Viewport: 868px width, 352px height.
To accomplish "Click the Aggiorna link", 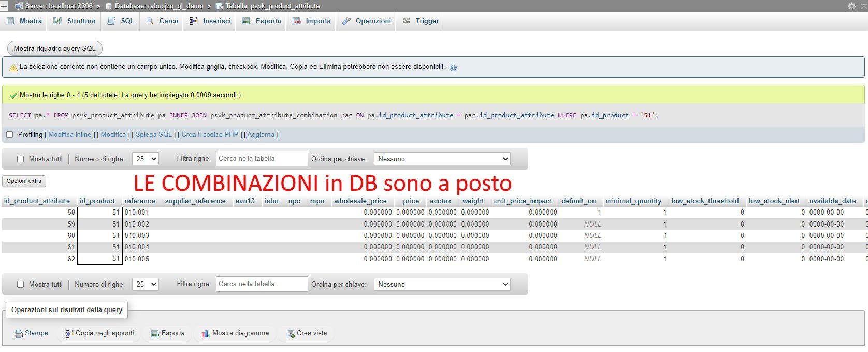I will pos(261,135).
